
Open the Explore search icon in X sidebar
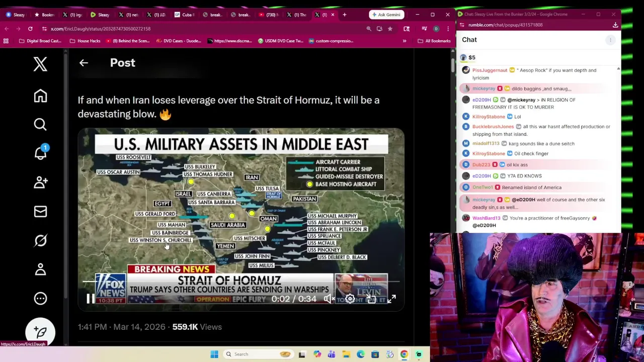coord(40,124)
